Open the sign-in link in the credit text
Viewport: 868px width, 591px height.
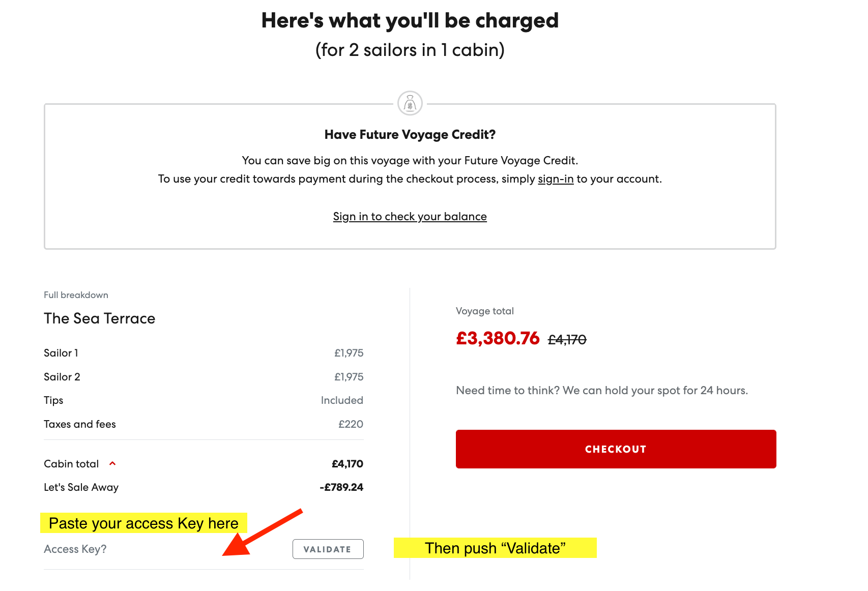556,179
